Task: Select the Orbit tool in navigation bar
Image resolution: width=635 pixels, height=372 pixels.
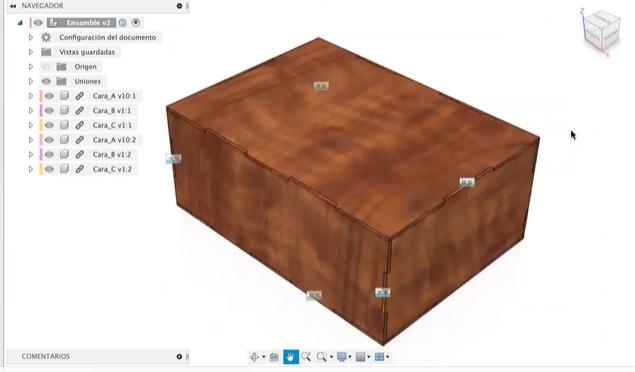Action: point(254,357)
